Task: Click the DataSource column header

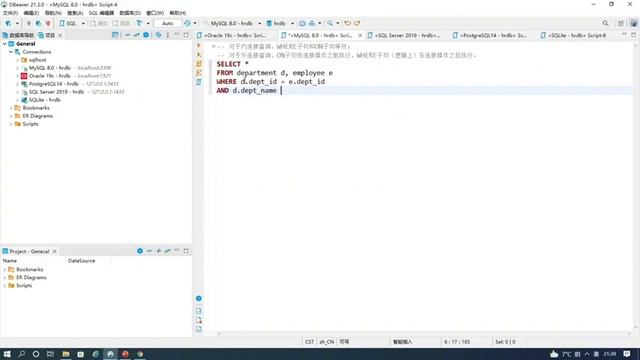Action: point(82,260)
